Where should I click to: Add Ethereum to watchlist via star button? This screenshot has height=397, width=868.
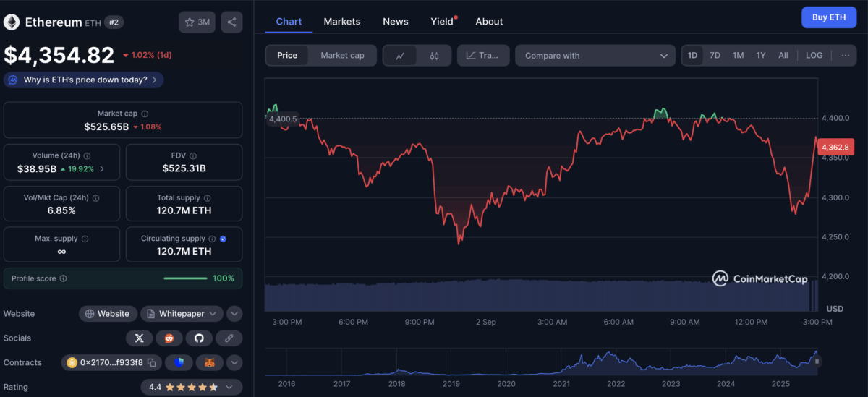click(197, 22)
